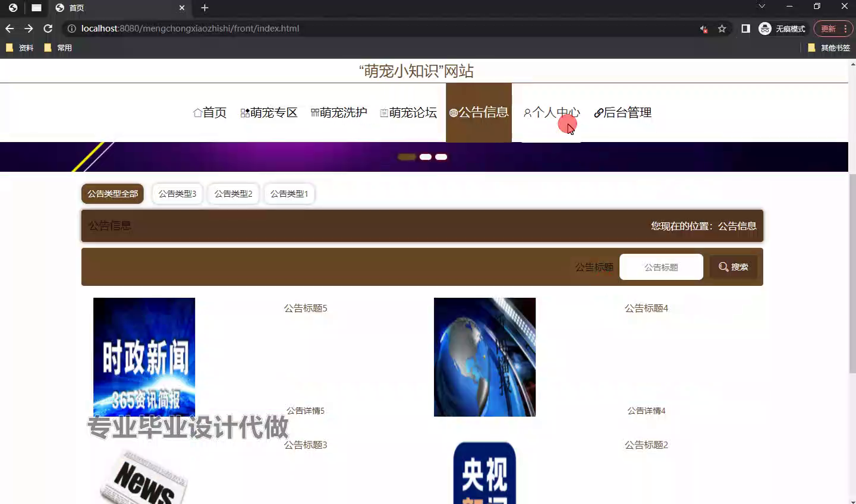
Task: Open 萌宠洗护 navigation item
Action: [x=339, y=113]
